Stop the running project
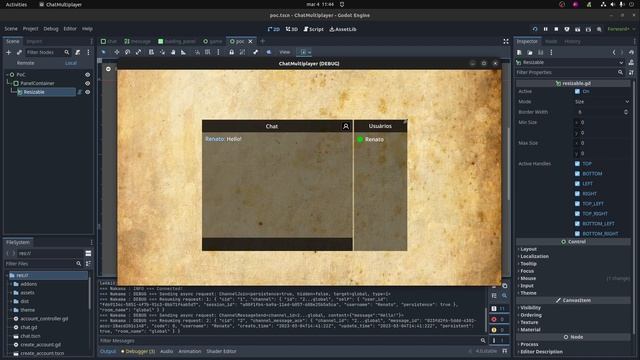Screen dimensions: 640x360 click(556, 29)
